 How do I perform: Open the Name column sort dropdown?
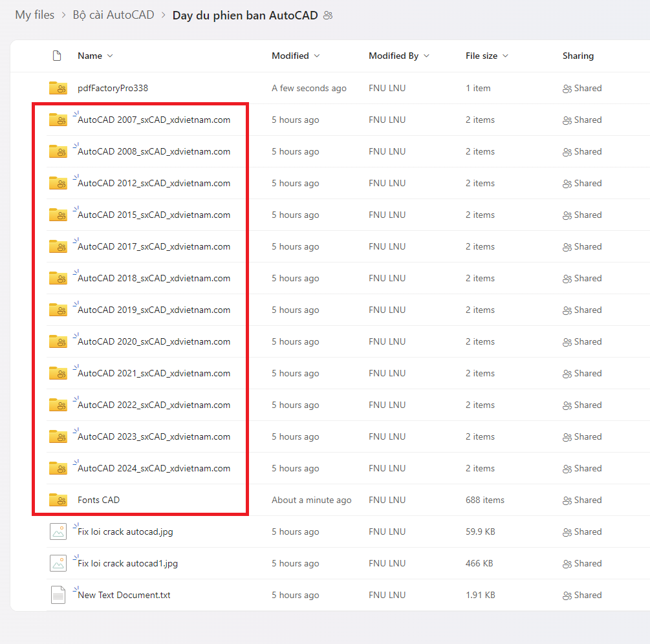click(x=110, y=56)
